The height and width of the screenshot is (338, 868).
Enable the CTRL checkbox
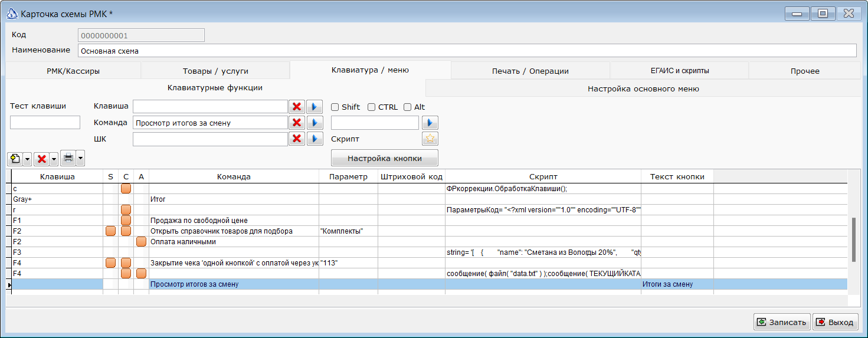[371, 107]
